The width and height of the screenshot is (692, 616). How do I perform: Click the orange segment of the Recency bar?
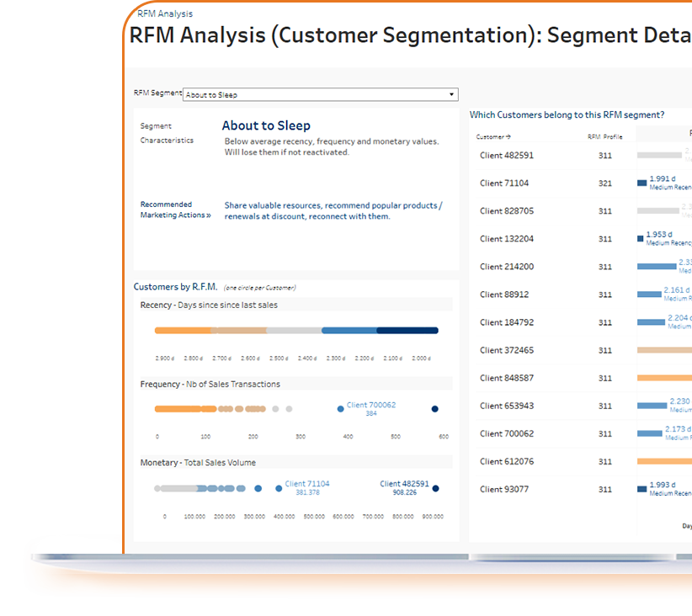click(182, 331)
